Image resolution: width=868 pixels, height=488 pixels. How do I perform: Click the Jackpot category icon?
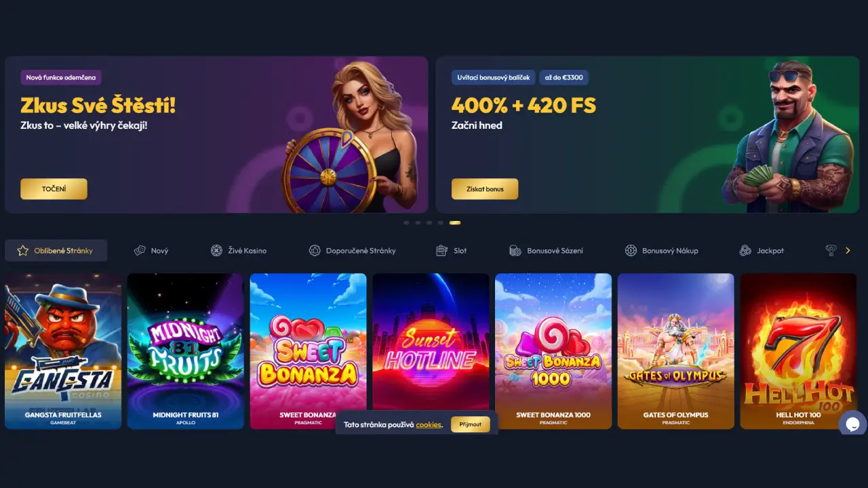[745, 251]
